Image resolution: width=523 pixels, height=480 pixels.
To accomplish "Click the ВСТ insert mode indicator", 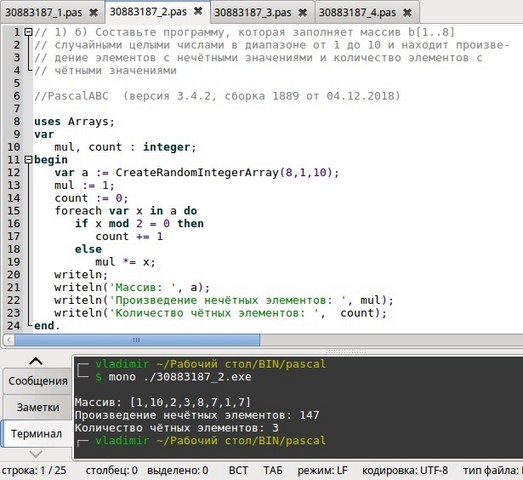I will (x=238, y=470).
